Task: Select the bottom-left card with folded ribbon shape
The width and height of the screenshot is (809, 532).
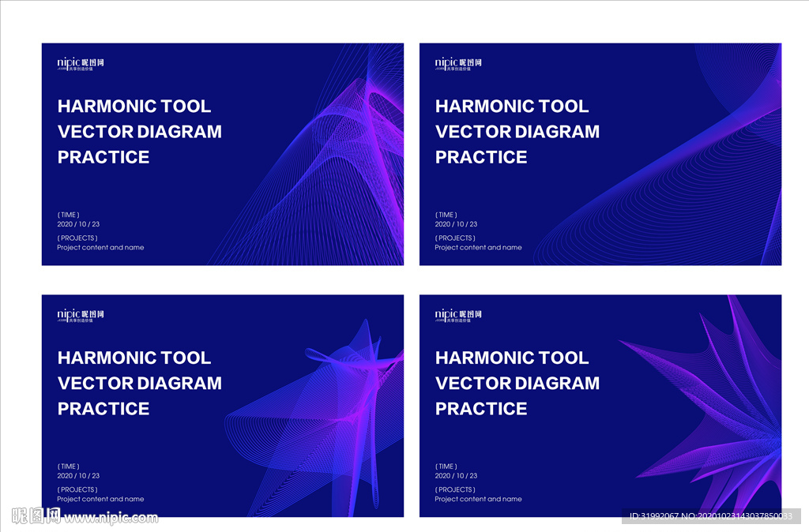Action: click(x=222, y=406)
